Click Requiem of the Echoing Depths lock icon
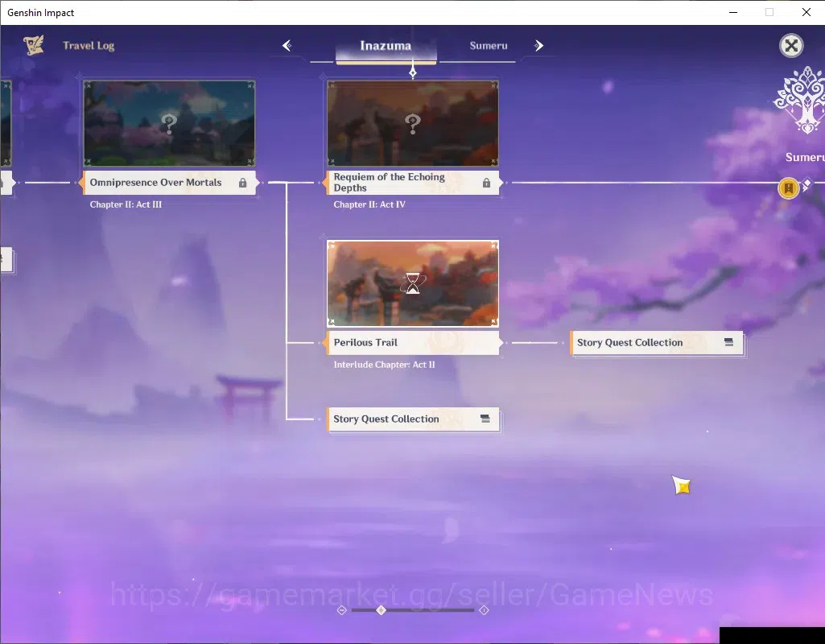 486,183
